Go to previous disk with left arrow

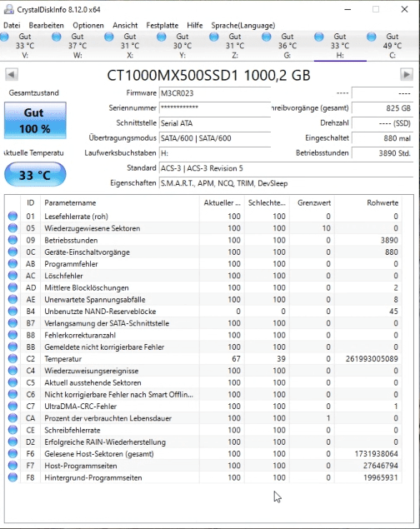point(12,74)
